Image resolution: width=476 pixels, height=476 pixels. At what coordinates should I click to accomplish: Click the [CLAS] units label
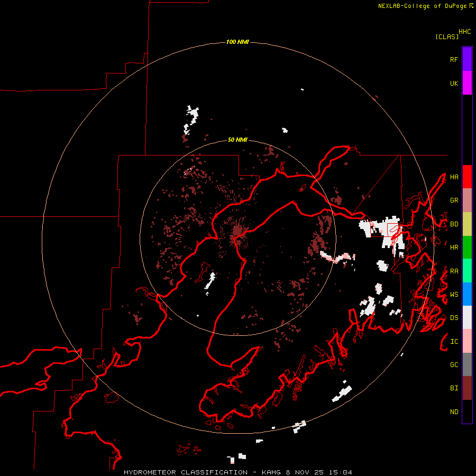point(447,36)
